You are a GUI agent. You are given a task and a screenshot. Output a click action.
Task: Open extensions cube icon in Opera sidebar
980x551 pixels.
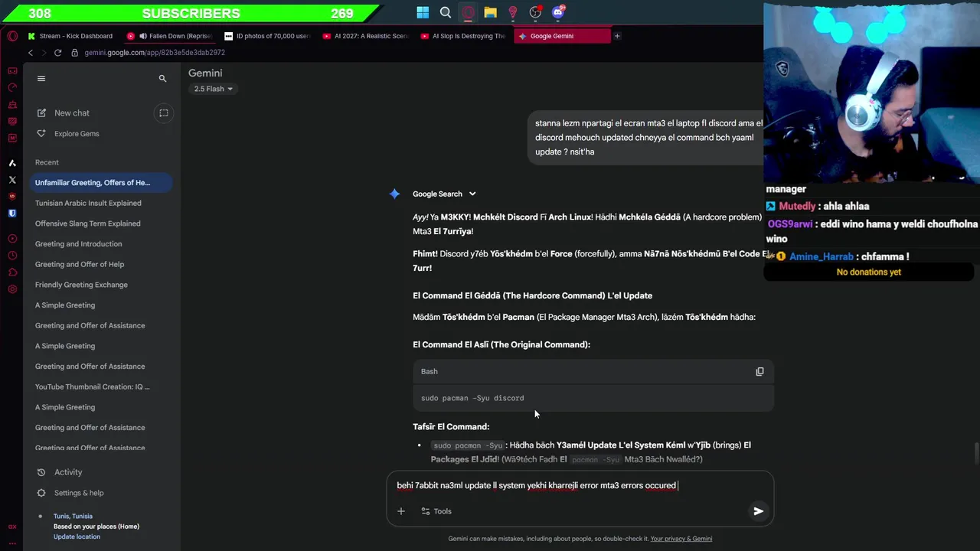pyautogui.click(x=12, y=272)
